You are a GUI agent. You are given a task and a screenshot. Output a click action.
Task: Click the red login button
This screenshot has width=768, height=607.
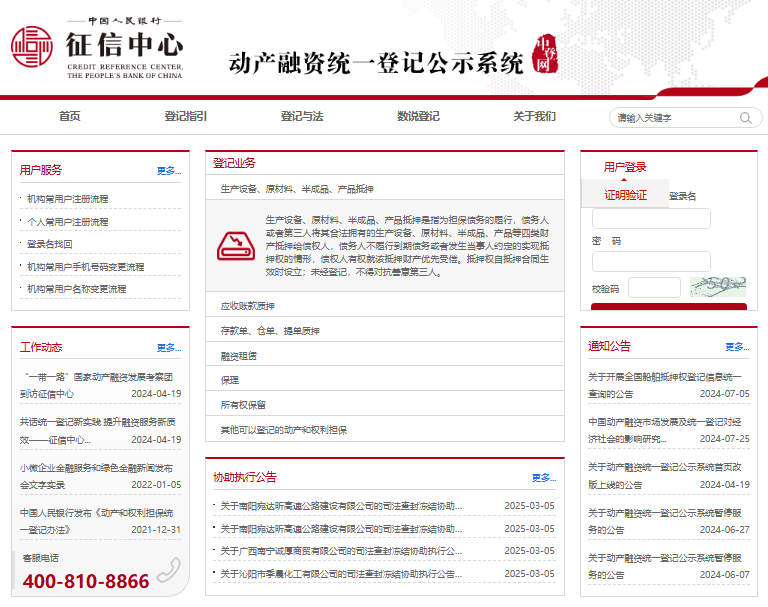tap(669, 307)
